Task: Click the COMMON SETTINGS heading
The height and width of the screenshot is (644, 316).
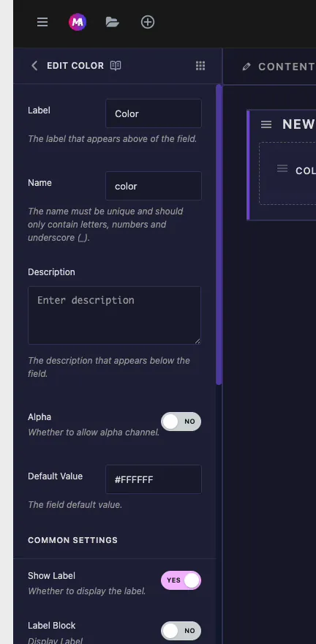Action: (72, 540)
